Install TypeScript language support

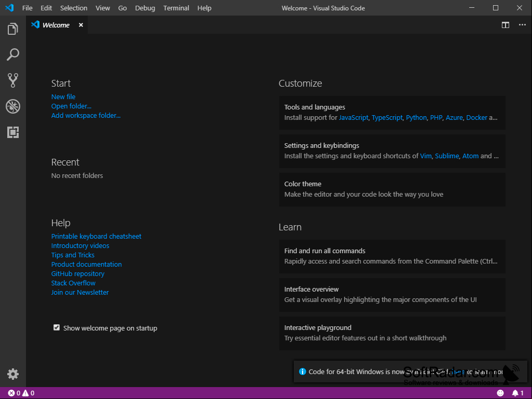tap(387, 117)
